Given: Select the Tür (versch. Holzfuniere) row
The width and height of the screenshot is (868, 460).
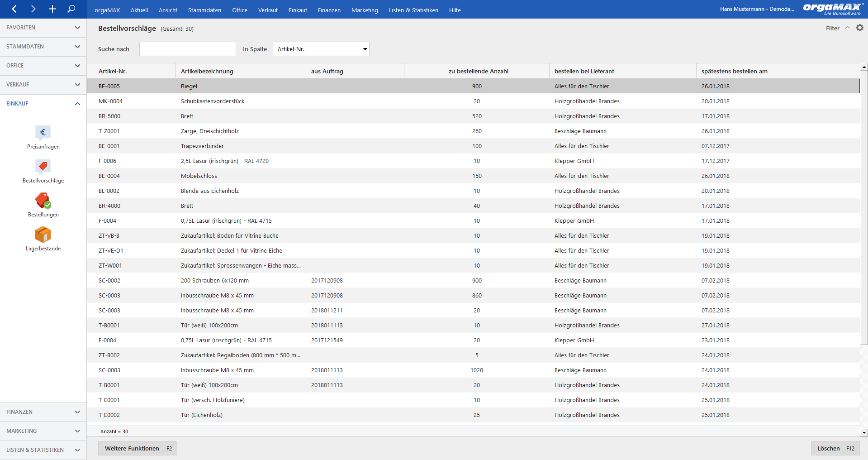Looking at the screenshot, I should coord(474,400).
